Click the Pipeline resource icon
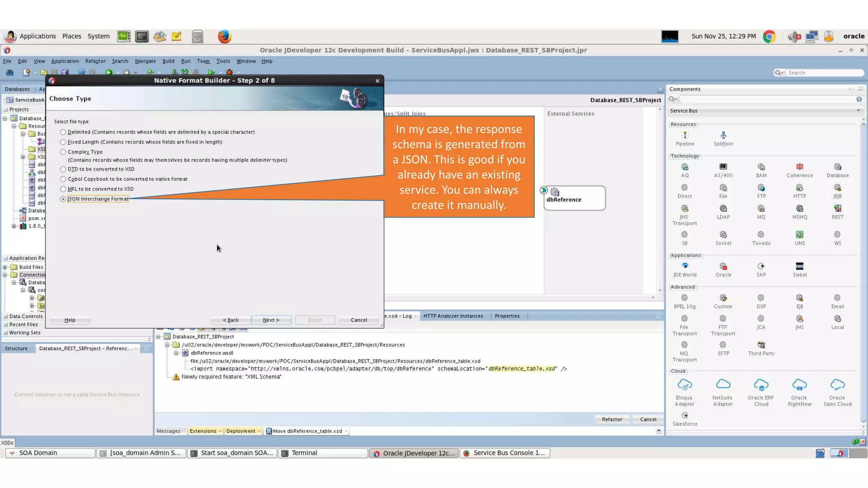 pos(685,136)
